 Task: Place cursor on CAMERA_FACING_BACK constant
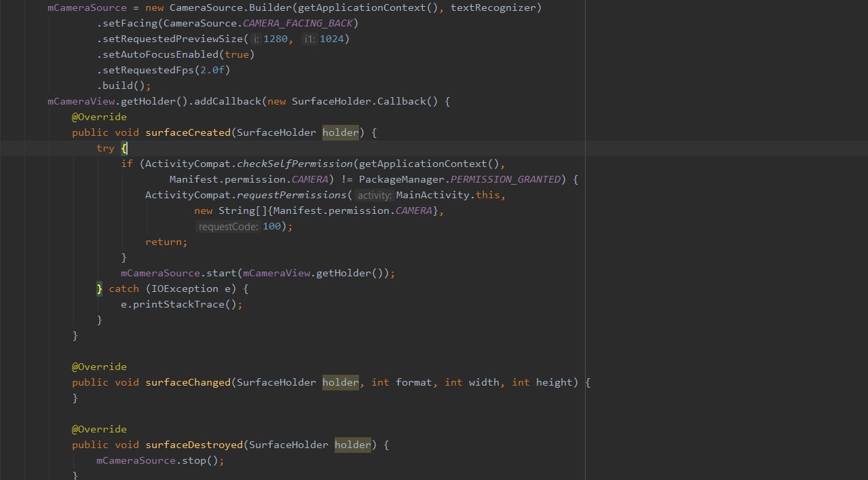tap(298, 23)
